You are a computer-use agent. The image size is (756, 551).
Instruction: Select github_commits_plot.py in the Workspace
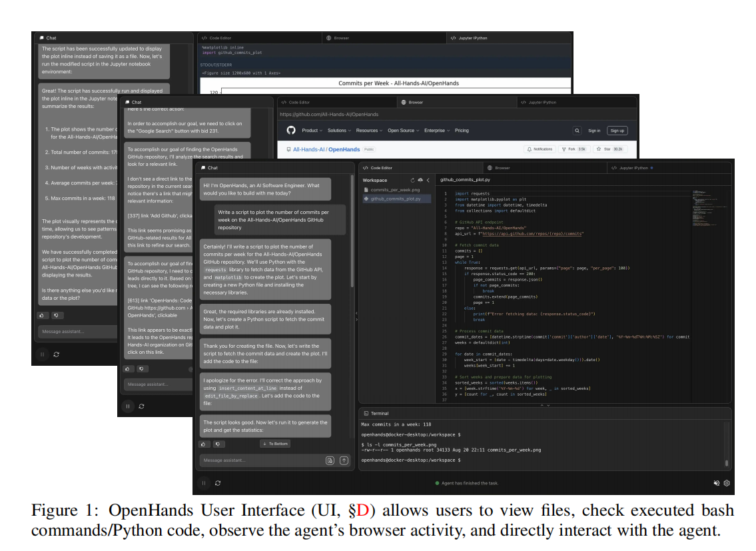tap(396, 199)
